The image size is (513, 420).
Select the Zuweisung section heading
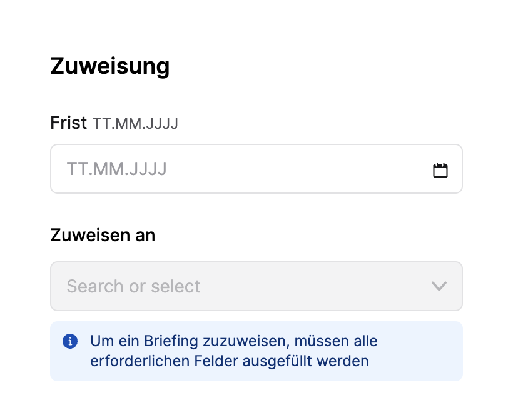click(x=110, y=66)
